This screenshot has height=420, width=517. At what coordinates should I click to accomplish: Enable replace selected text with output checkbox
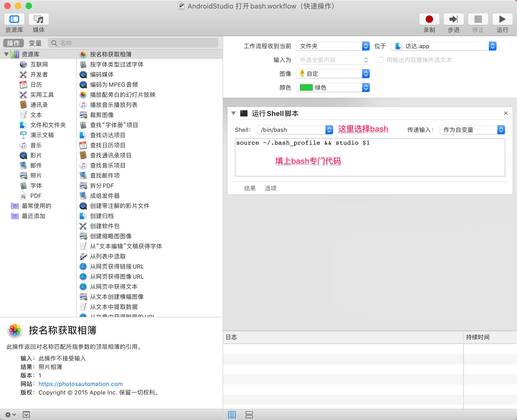[380, 60]
